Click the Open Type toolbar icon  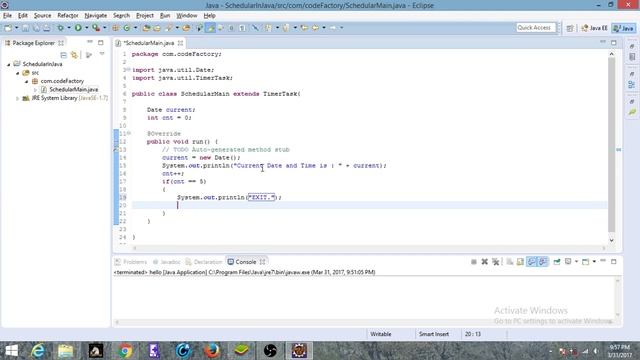pos(146,28)
